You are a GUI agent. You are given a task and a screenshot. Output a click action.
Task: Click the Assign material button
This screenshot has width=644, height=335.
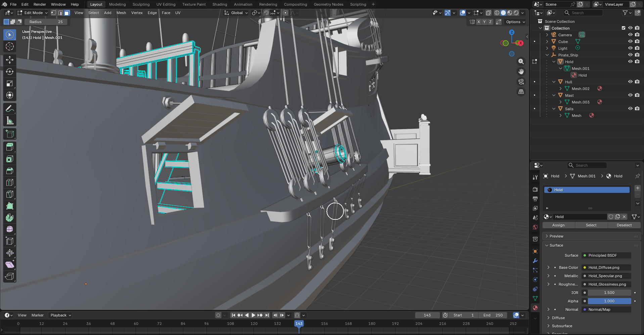(x=558, y=225)
